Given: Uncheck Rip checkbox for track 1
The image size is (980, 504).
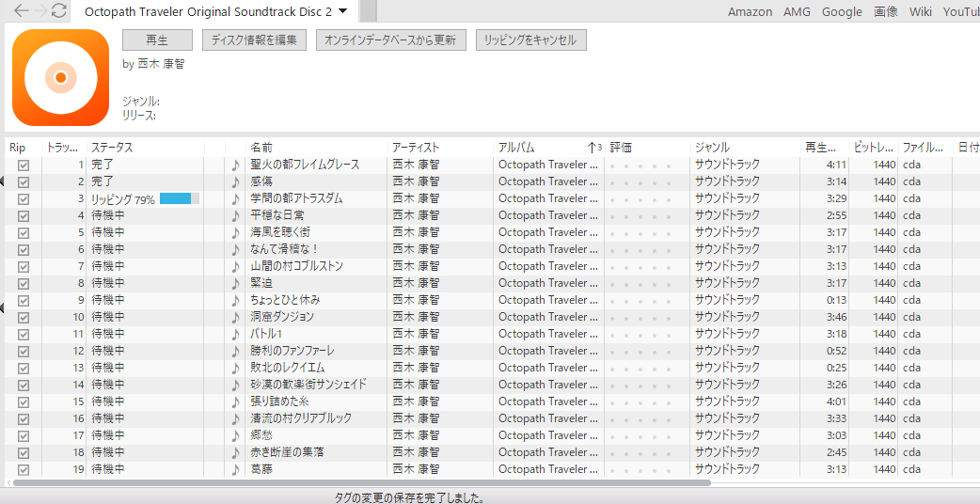Looking at the screenshot, I should coord(24,165).
